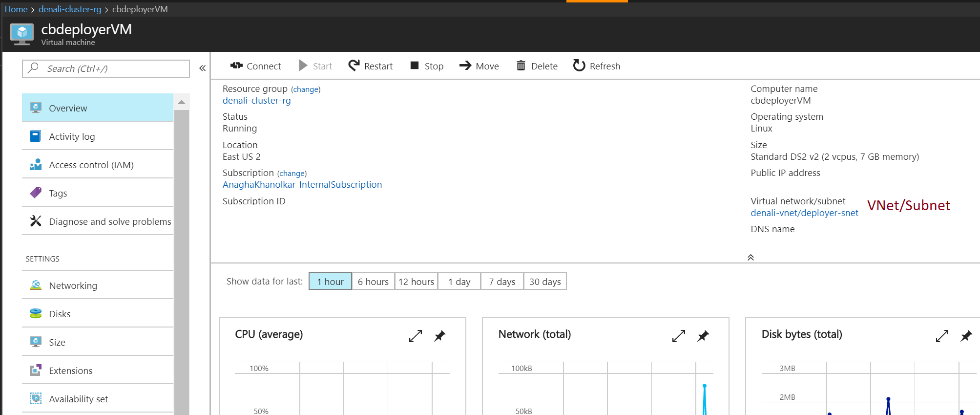The height and width of the screenshot is (415, 980).
Task: Open the Overview menu item
Action: 98,108
